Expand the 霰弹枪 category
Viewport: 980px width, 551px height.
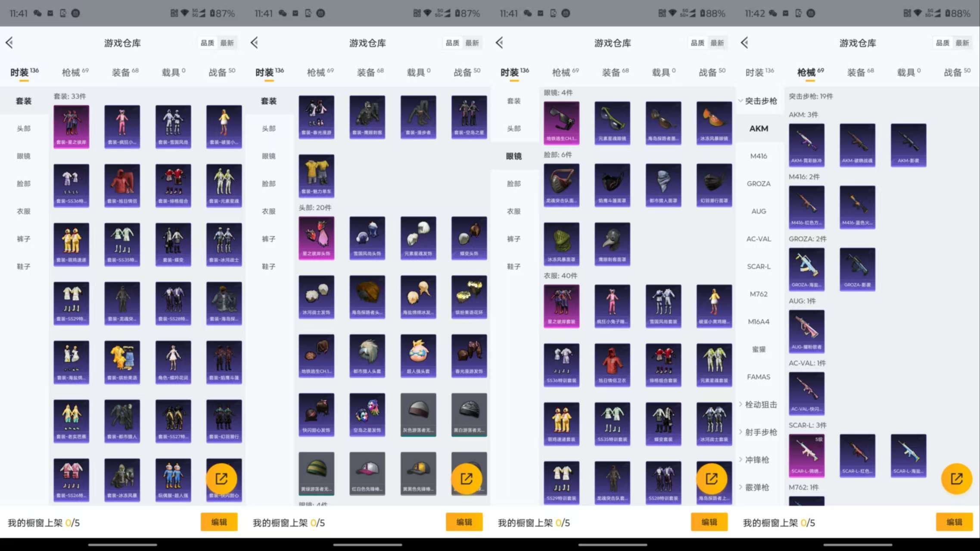pos(757,487)
